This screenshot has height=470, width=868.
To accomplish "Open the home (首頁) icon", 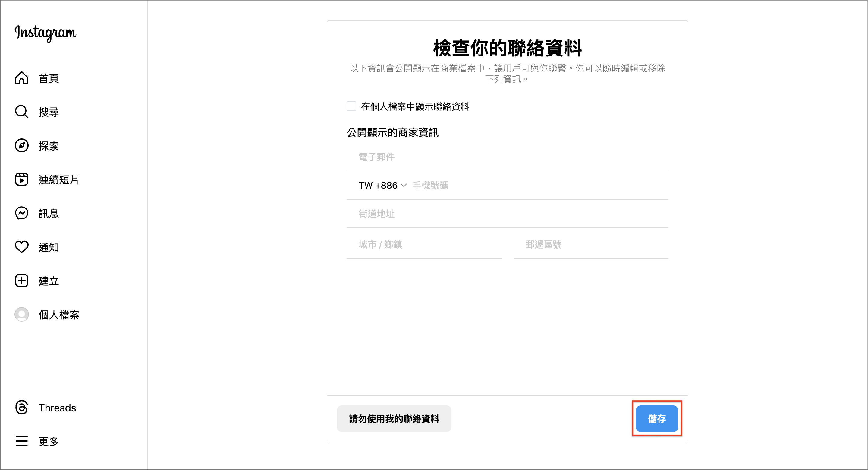I will 22,78.
